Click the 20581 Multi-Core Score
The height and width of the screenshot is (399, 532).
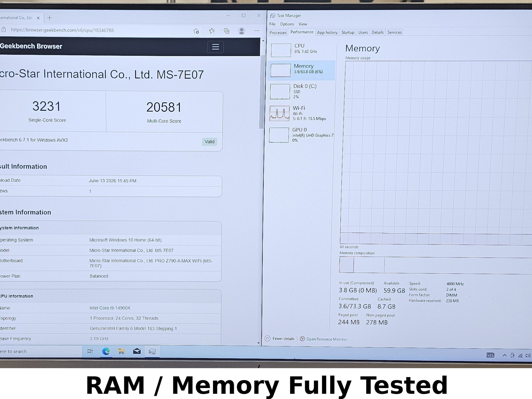click(x=164, y=107)
